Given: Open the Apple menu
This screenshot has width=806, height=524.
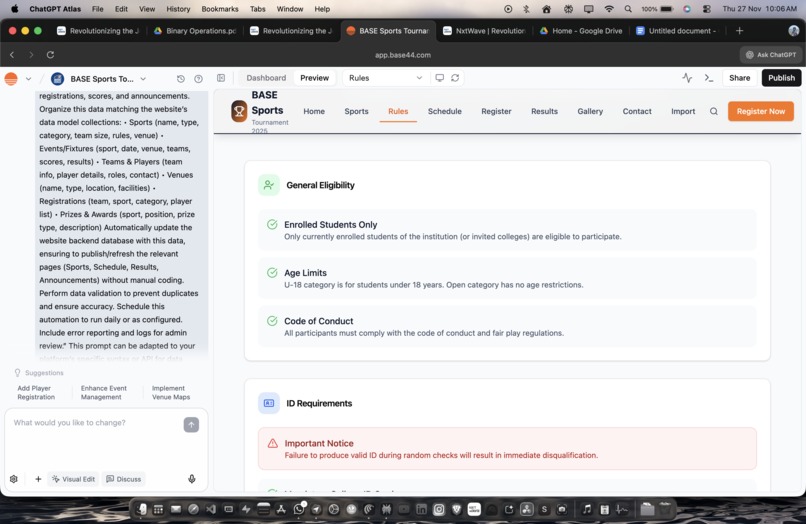Looking at the screenshot, I should coord(14,9).
